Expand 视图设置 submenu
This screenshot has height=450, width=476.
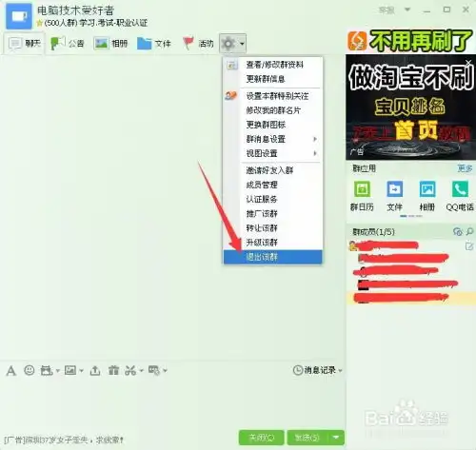click(273, 153)
